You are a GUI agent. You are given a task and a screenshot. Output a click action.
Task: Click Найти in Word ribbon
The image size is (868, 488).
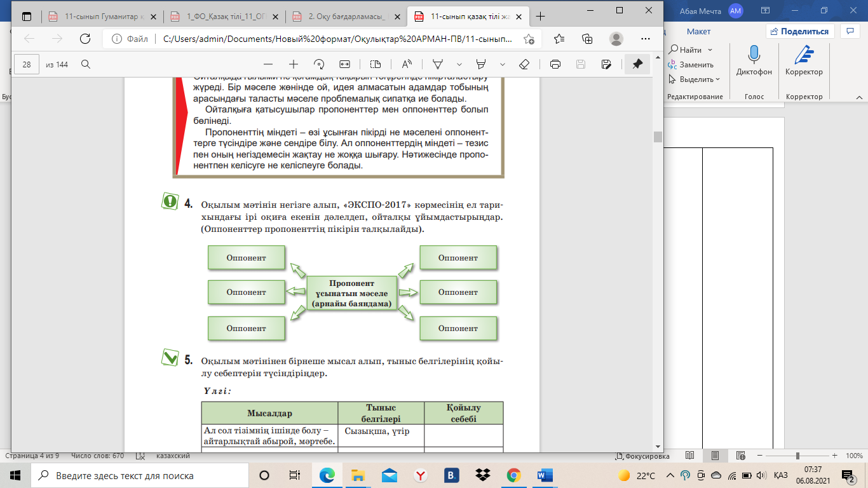685,50
